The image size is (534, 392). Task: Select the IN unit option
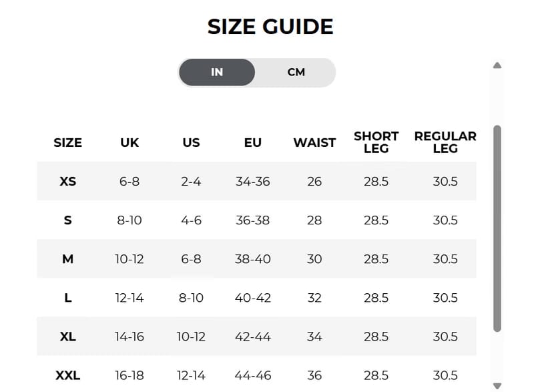[x=217, y=72]
